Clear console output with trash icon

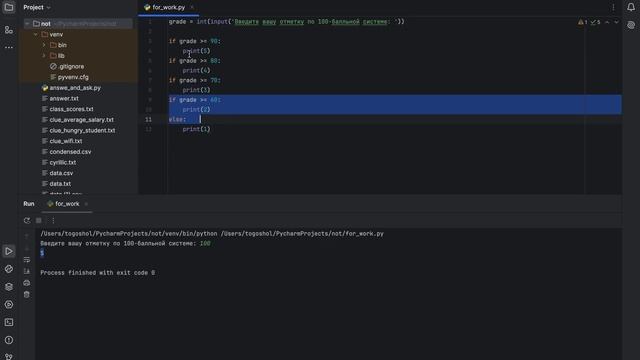[x=27, y=294]
